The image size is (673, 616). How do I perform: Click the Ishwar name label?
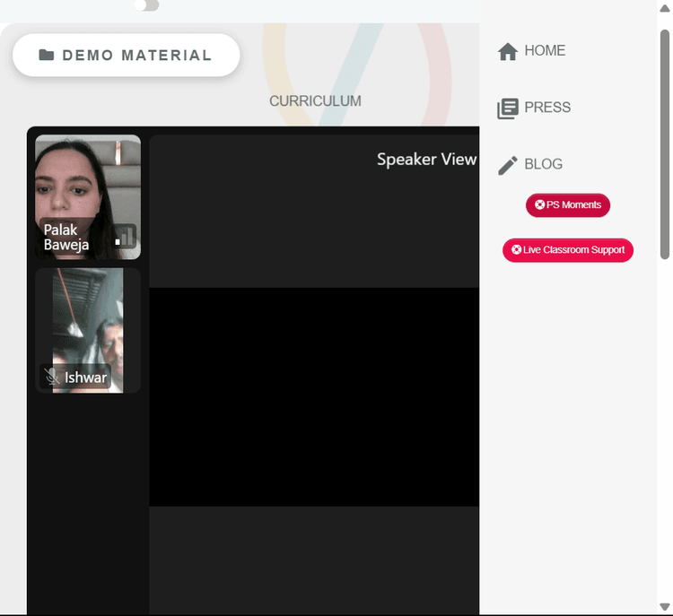[x=85, y=377]
